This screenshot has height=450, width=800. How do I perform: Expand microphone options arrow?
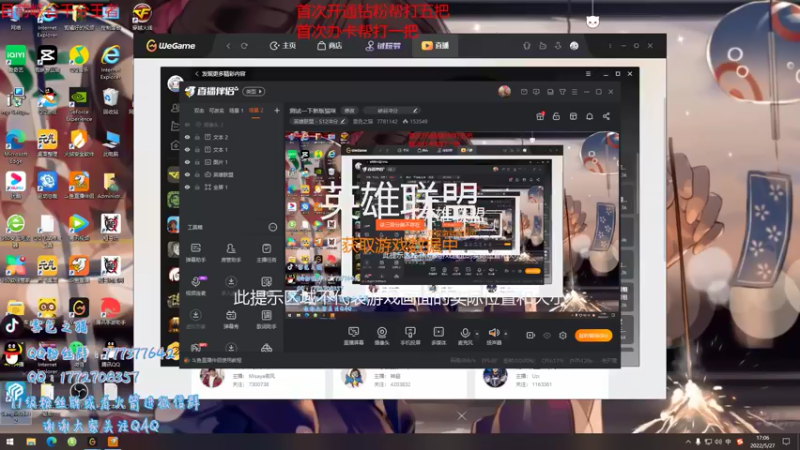pos(477,334)
